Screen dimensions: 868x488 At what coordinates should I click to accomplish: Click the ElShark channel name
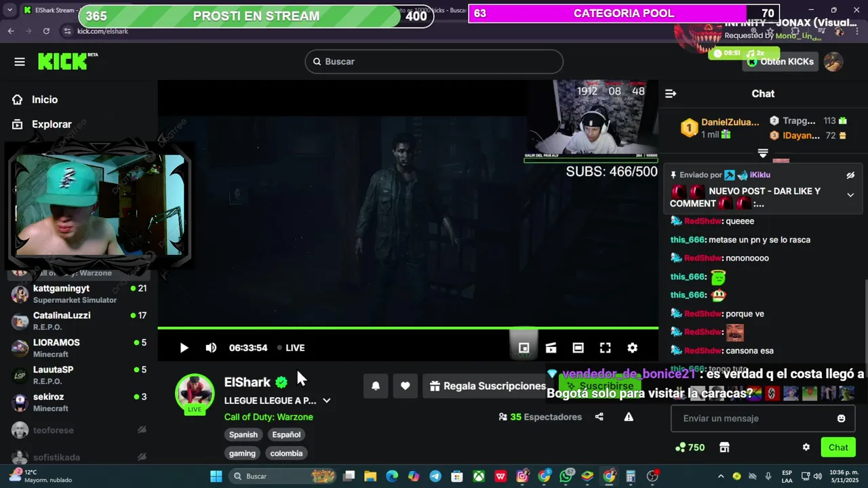pyautogui.click(x=248, y=382)
